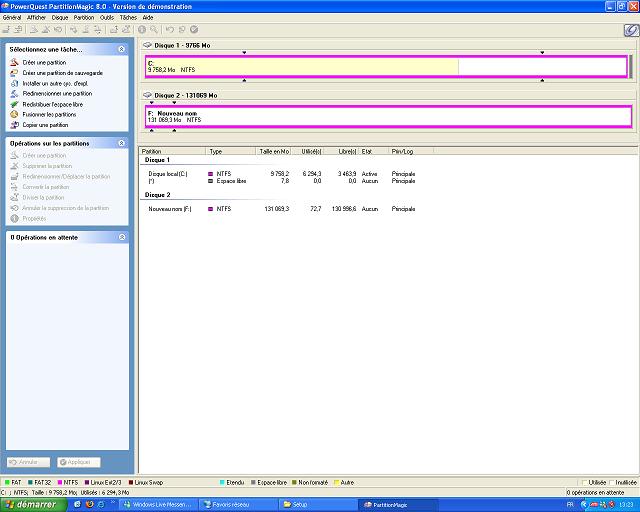Image resolution: width=640 pixels, height=512 pixels.
Task: Click the 'Copier une partition' task icon
Action: tap(14, 125)
